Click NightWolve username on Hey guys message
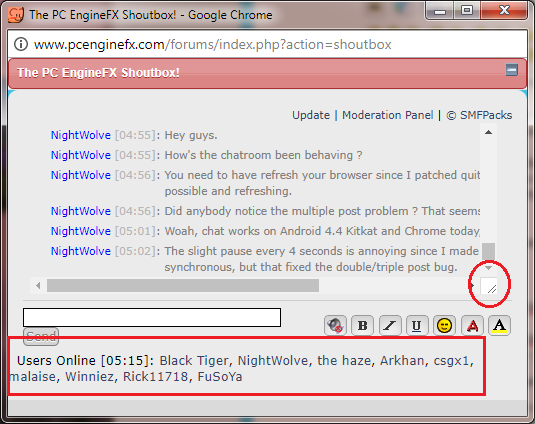This screenshot has width=535, height=424. click(x=81, y=135)
